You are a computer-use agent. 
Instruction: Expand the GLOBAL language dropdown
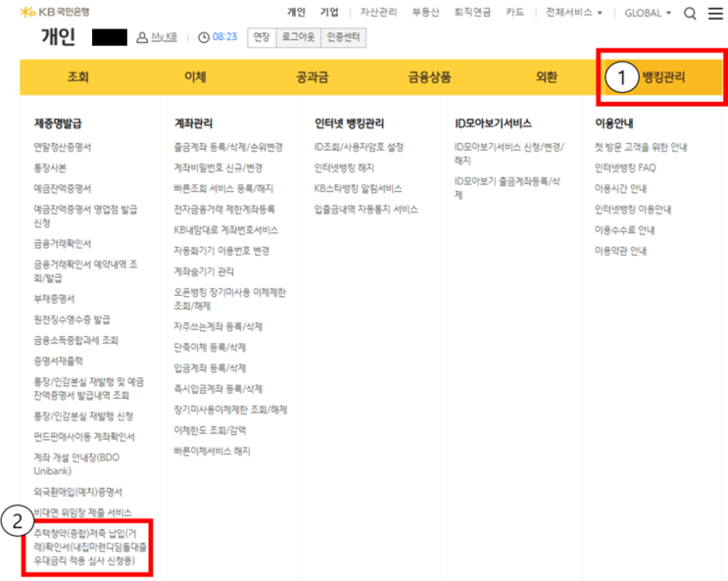point(648,13)
